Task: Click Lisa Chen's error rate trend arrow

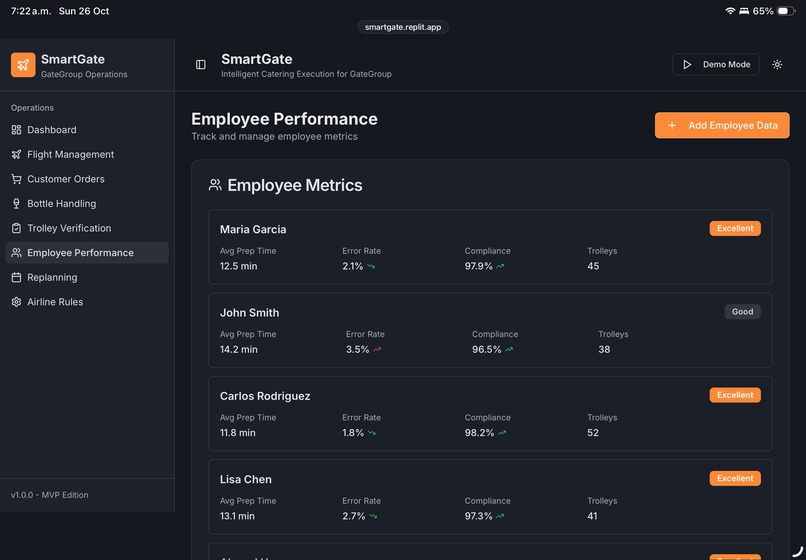Action: (x=373, y=516)
